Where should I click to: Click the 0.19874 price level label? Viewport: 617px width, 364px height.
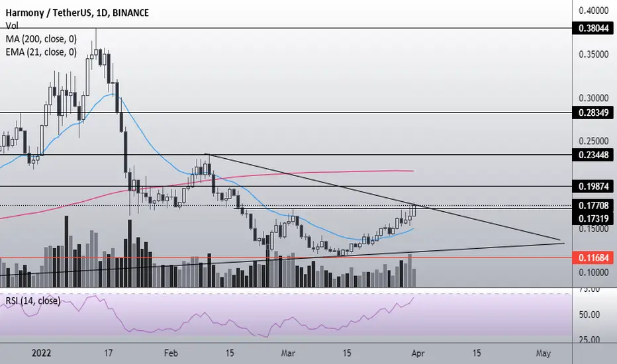[593, 186]
